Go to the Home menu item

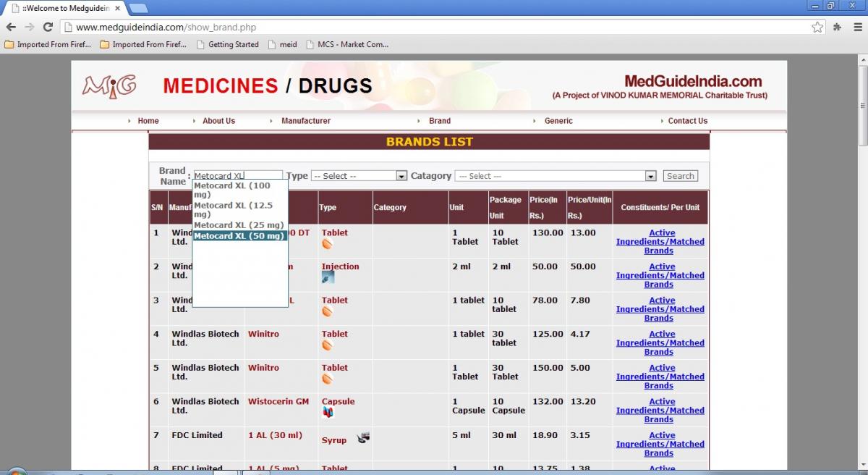(x=148, y=121)
